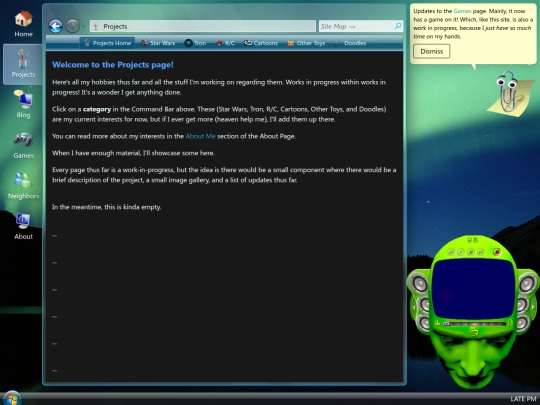Switch to the Projects Home tab
The height and width of the screenshot is (405, 540).
[107, 43]
